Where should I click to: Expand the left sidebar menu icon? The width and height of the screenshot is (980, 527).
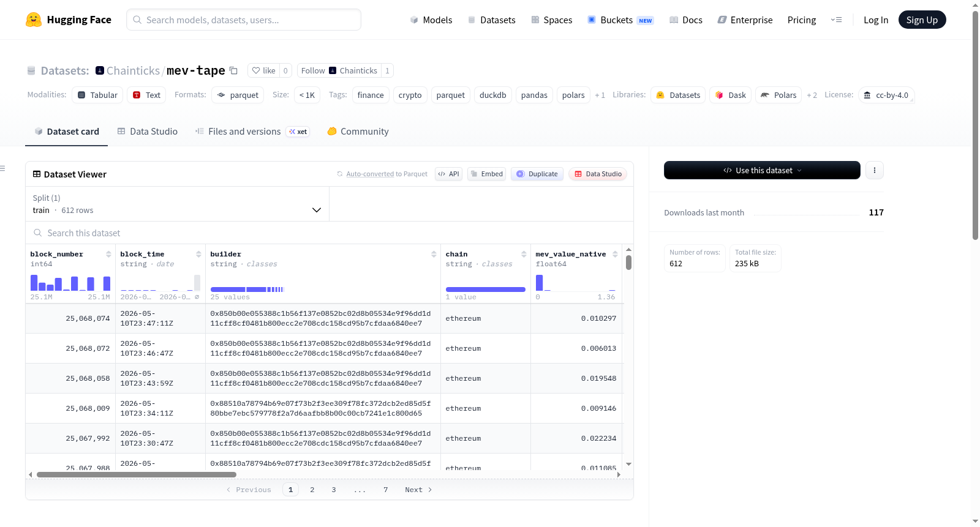(2, 168)
